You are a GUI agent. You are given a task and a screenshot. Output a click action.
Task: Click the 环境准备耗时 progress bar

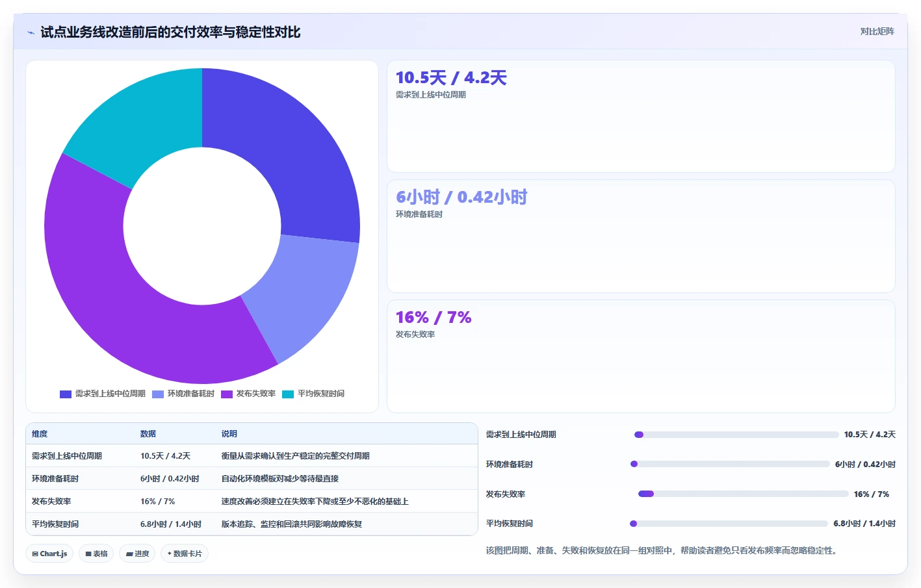tap(730, 464)
